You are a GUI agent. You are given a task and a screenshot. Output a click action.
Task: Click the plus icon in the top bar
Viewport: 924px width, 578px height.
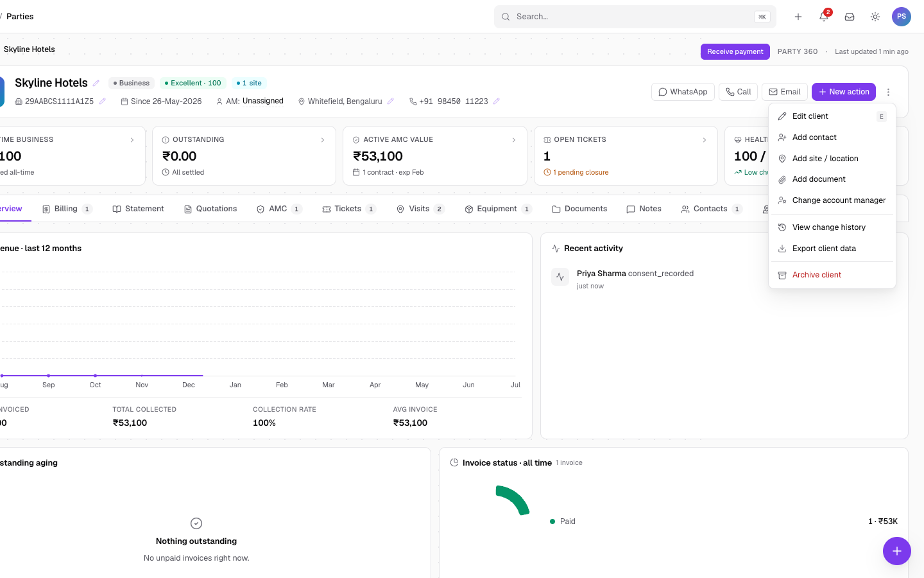pyautogui.click(x=798, y=17)
